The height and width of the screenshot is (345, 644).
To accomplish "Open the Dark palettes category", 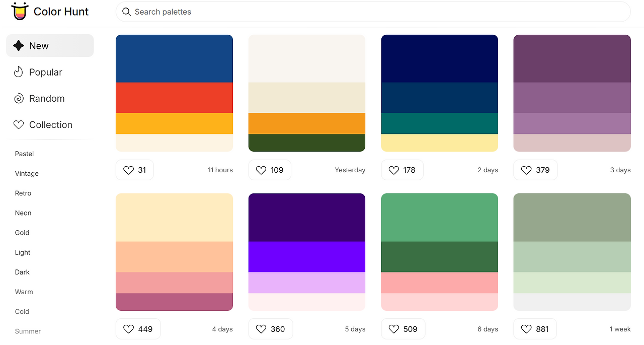I will click(22, 272).
